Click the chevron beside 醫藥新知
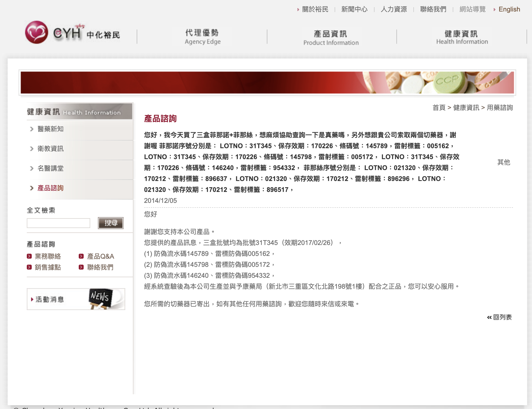The width and height of the screenshot is (532, 409). 32,129
